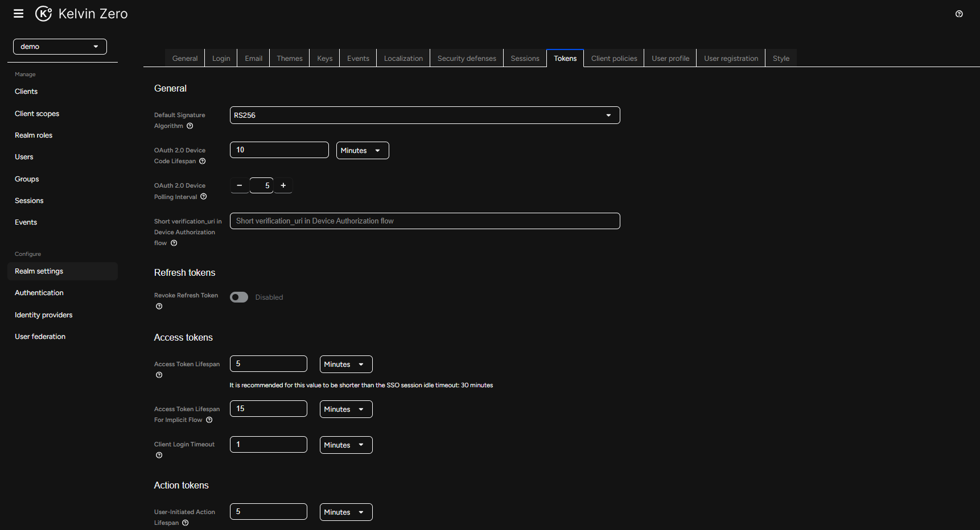The height and width of the screenshot is (530, 980).
Task: Switch to the Sessions tab
Action: (524, 57)
